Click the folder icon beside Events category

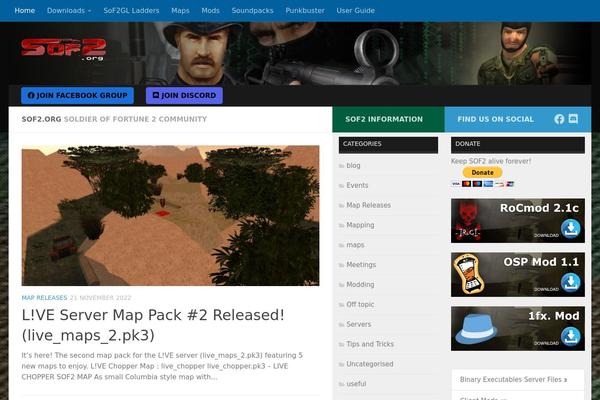(x=341, y=186)
